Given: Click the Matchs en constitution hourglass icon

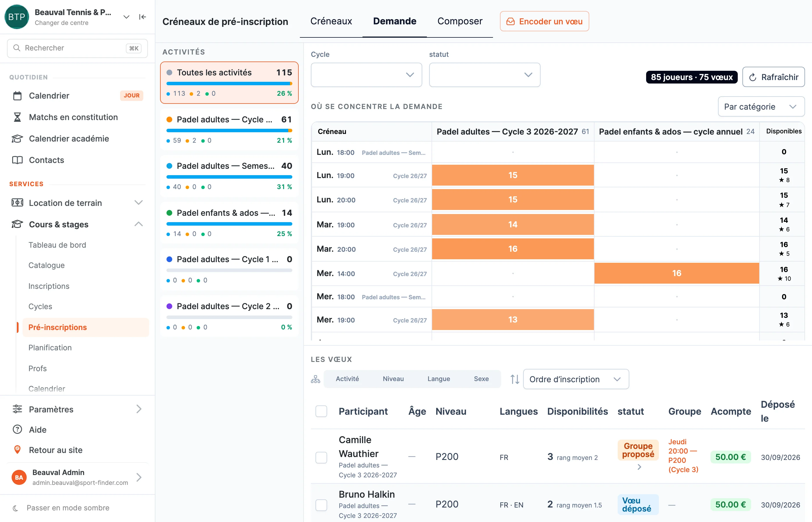Looking at the screenshot, I should pos(17,117).
